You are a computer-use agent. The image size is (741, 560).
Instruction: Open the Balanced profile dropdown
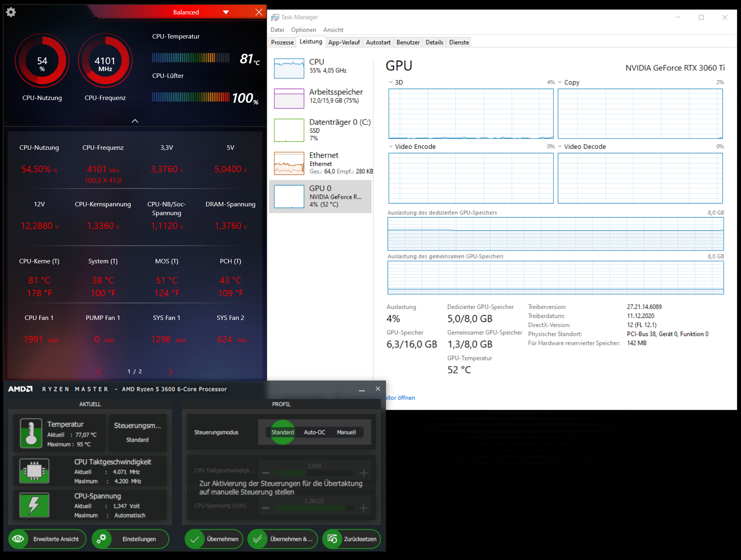(226, 12)
